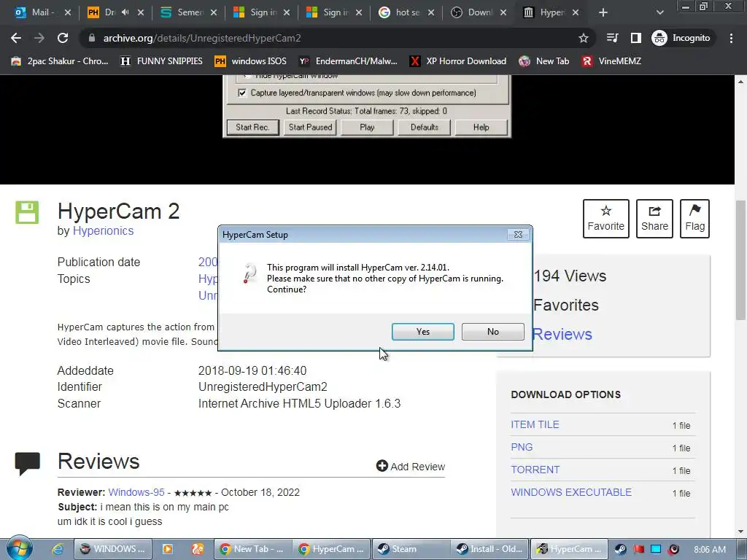Open WINDOWS taskbar window
Image resolution: width=747 pixels, height=560 pixels.
[113, 549]
